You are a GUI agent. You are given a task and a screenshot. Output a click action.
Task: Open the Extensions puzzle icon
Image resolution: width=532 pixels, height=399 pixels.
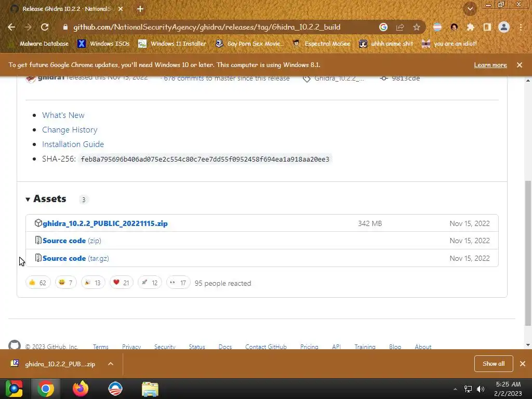click(471, 27)
